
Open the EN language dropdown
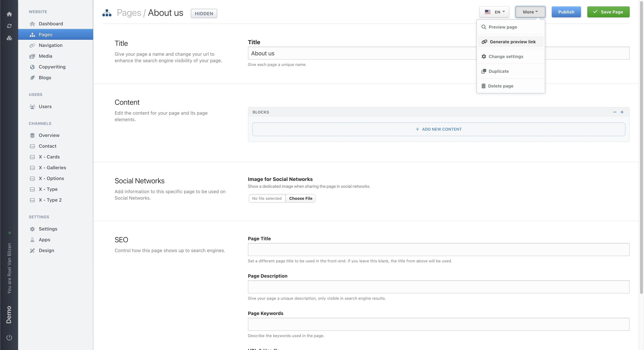coord(494,12)
